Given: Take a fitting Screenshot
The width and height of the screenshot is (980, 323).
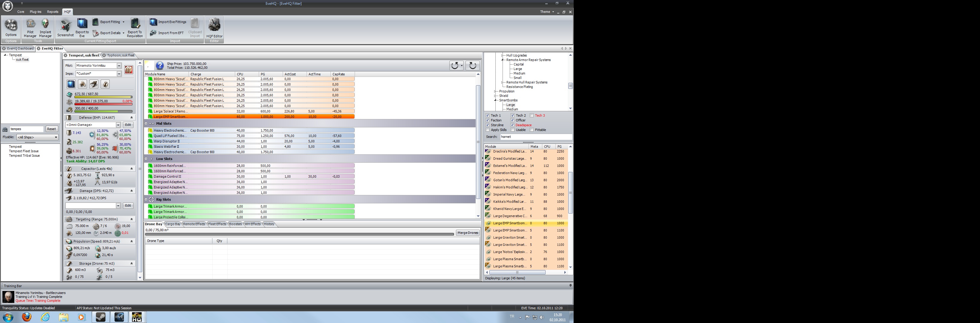Looking at the screenshot, I should [x=65, y=28].
